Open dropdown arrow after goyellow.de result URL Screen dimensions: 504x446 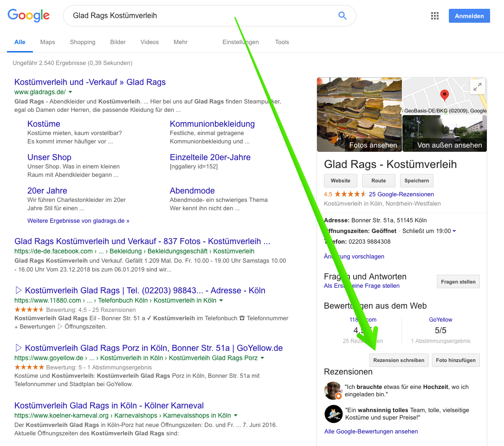click(x=262, y=358)
